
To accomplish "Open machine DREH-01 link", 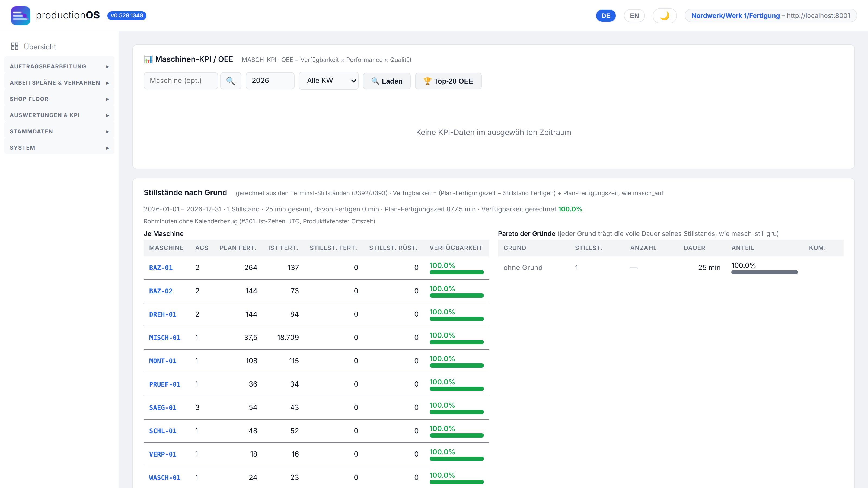I will point(163,314).
